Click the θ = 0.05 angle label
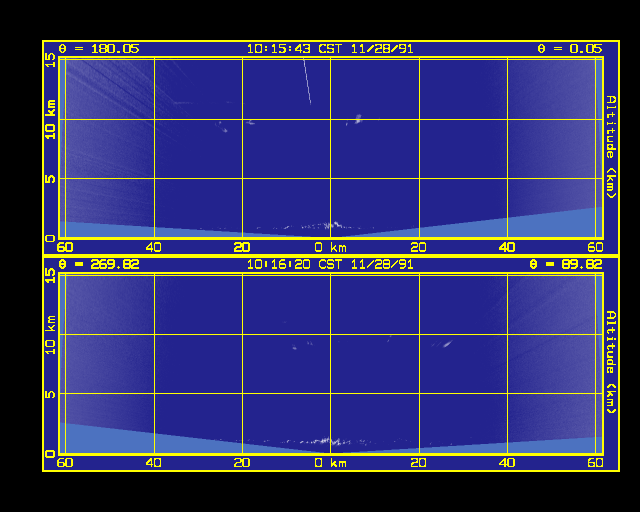Viewport: 640px width, 512px height. [x=570, y=49]
